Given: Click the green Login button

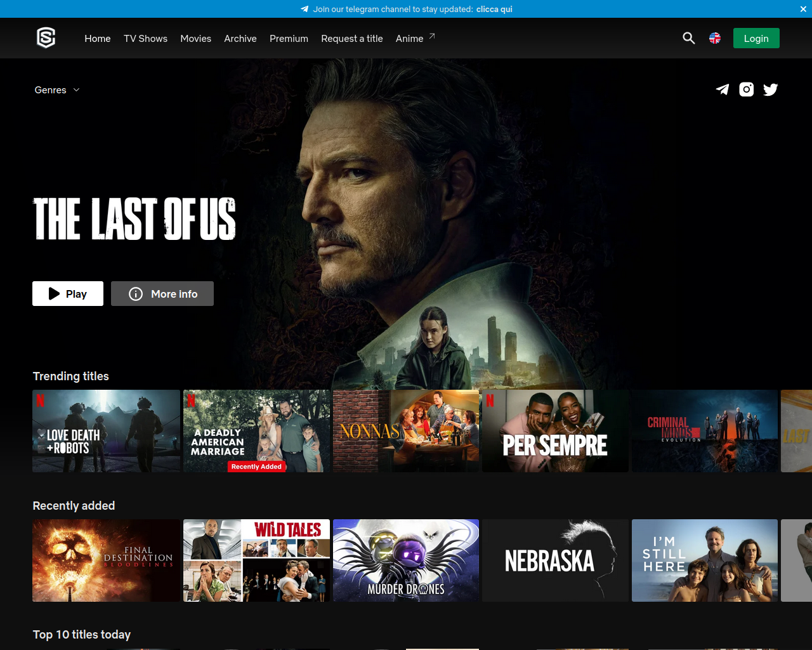Looking at the screenshot, I should pos(756,38).
